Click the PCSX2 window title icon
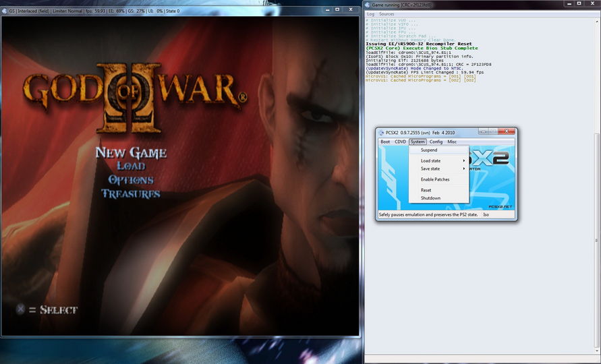Screen dimensions: 601x364 tap(380, 133)
